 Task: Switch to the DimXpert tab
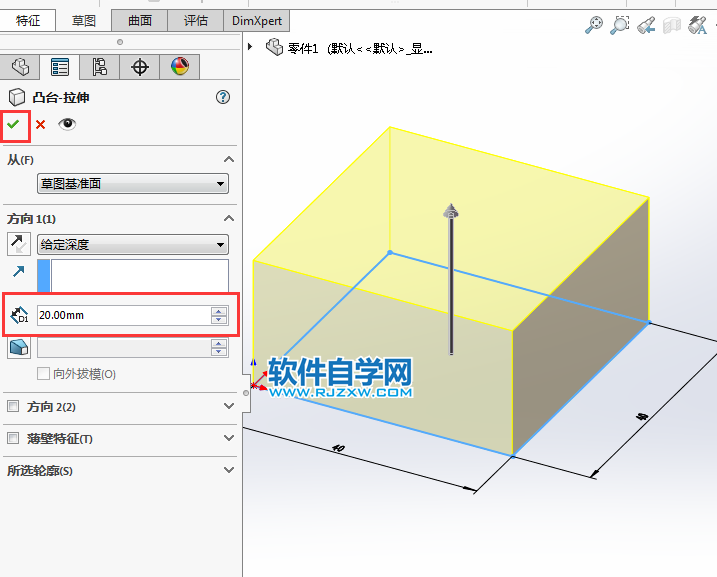[257, 21]
